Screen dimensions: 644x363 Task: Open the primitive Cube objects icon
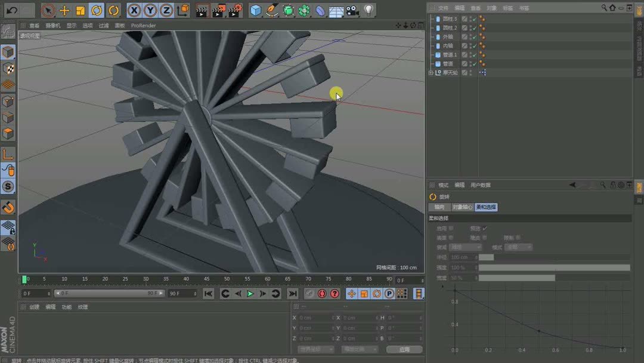[256, 10]
